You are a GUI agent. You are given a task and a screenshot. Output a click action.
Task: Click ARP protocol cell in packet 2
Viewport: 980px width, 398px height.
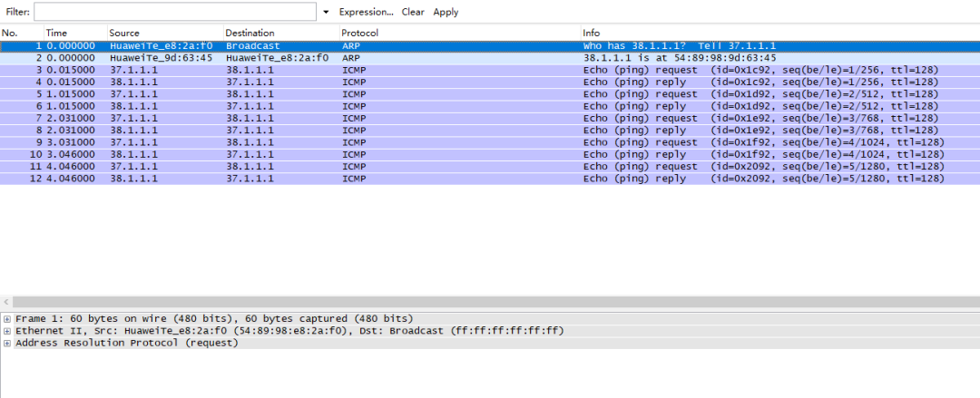(350, 58)
